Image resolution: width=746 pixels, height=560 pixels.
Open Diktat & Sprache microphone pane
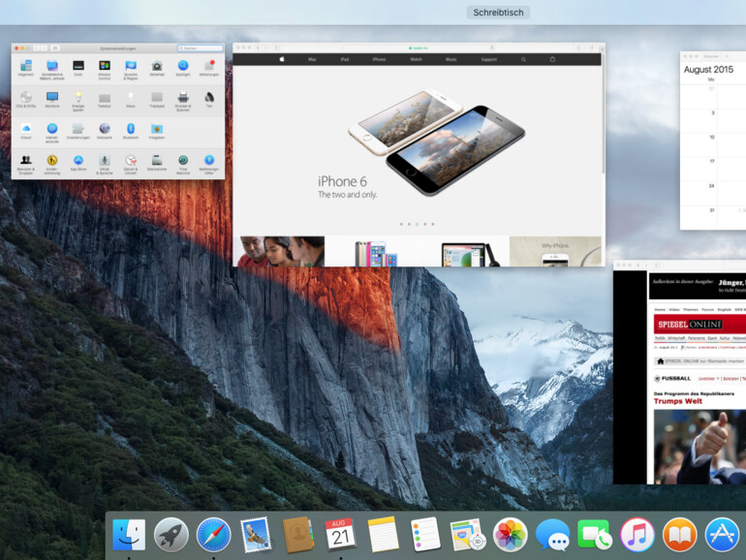[105, 165]
